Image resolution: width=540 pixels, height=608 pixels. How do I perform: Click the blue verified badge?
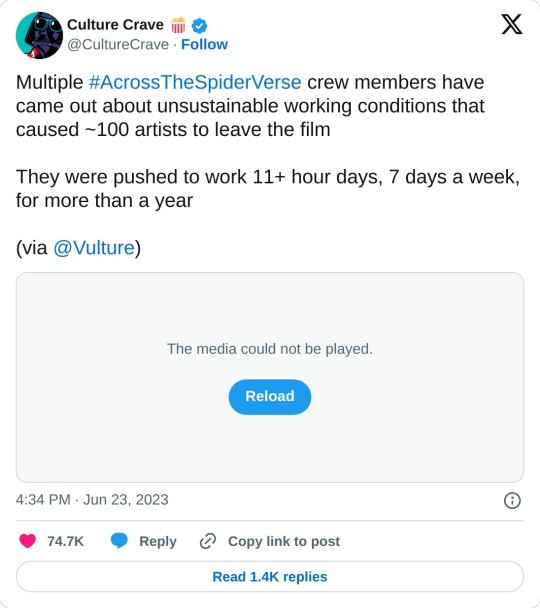199,26
